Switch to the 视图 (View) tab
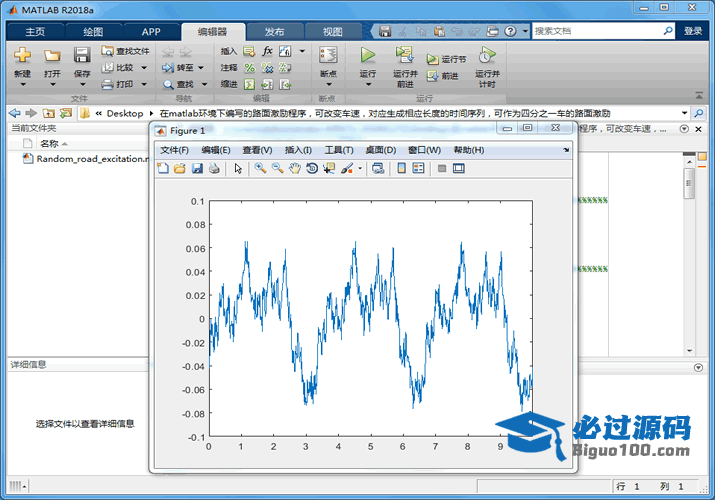This screenshot has height=500, width=715. pyautogui.click(x=332, y=31)
